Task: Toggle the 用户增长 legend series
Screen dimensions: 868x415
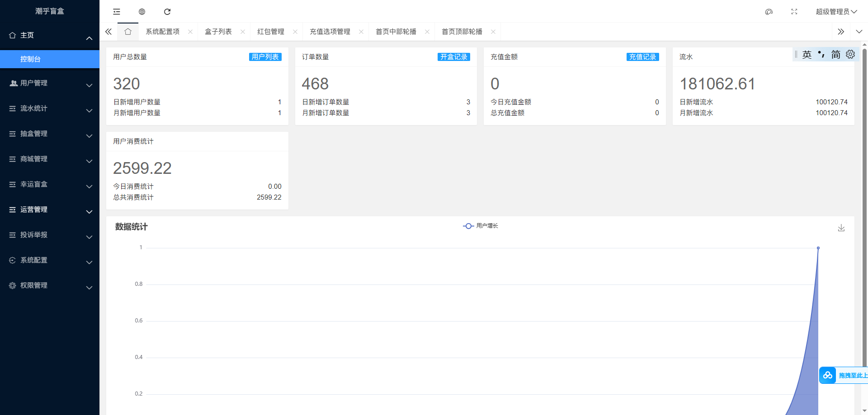Action: tap(481, 226)
